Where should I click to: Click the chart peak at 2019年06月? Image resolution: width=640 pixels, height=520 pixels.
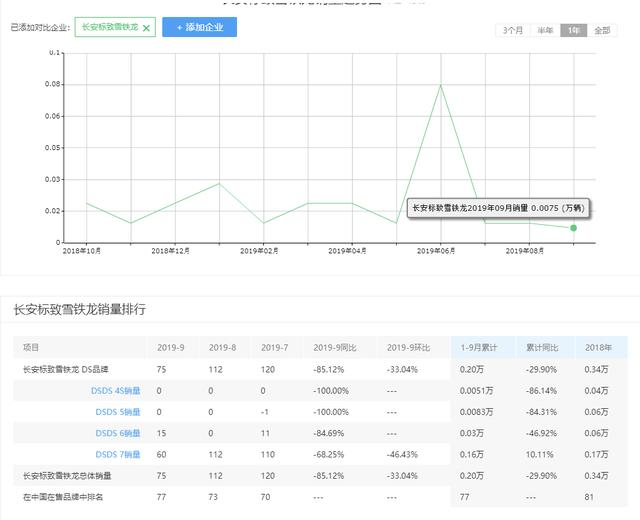click(x=441, y=85)
